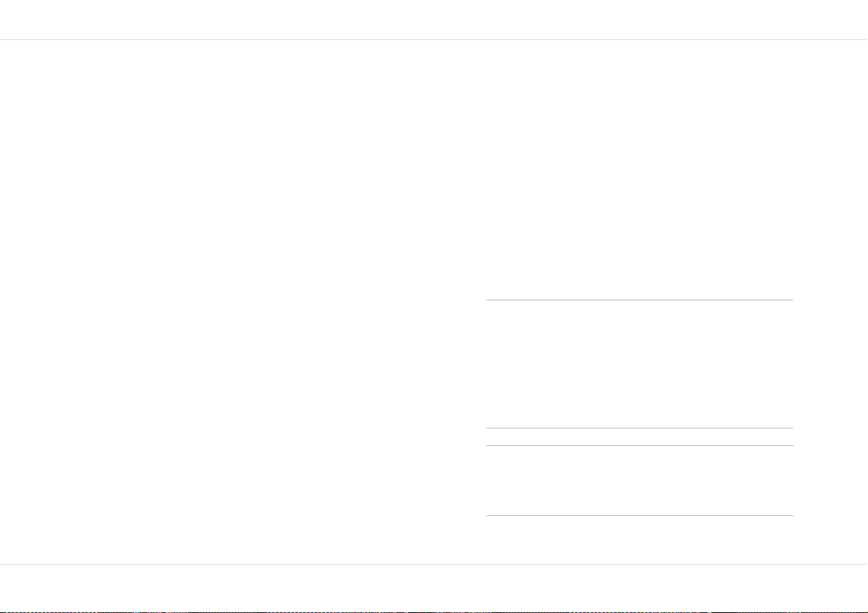
Task: Click the empty area below the lowest gray line
Action: (639, 540)
